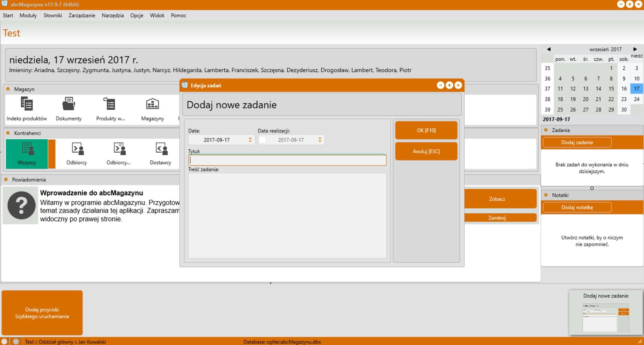Maximize the Edycja zadań dialog
The height and width of the screenshot is (345, 644).
pyautogui.click(x=449, y=85)
